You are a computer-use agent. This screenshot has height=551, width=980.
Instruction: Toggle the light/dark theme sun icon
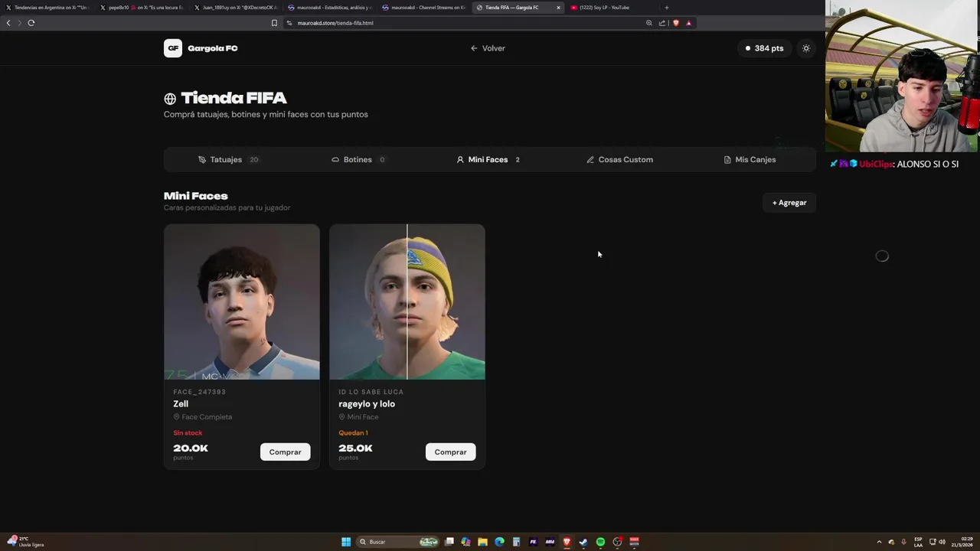(806, 48)
